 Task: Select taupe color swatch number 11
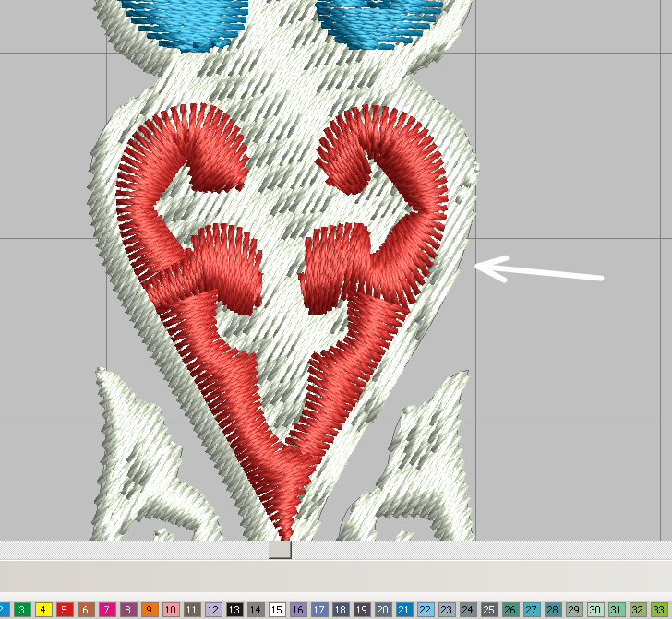[192, 610]
